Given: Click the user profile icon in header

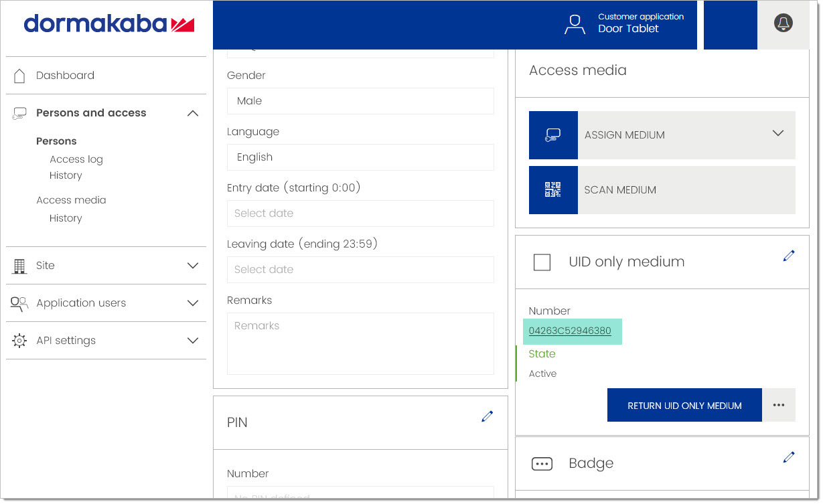Looking at the screenshot, I should [575, 24].
